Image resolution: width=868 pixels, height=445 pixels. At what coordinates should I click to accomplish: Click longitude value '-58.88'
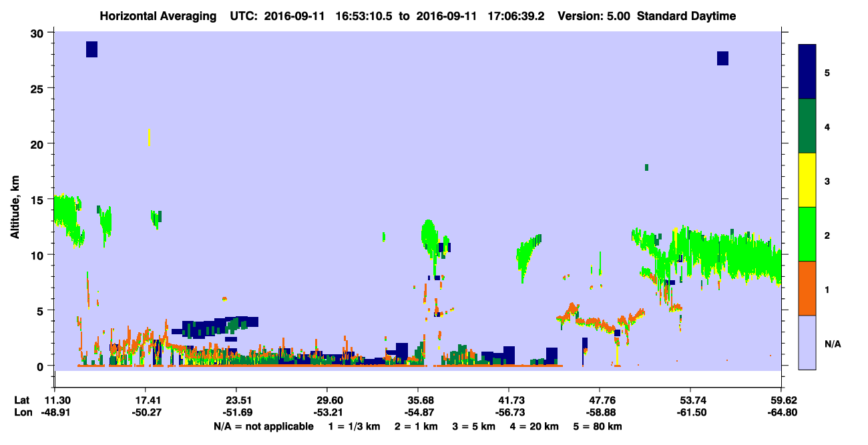point(600,413)
